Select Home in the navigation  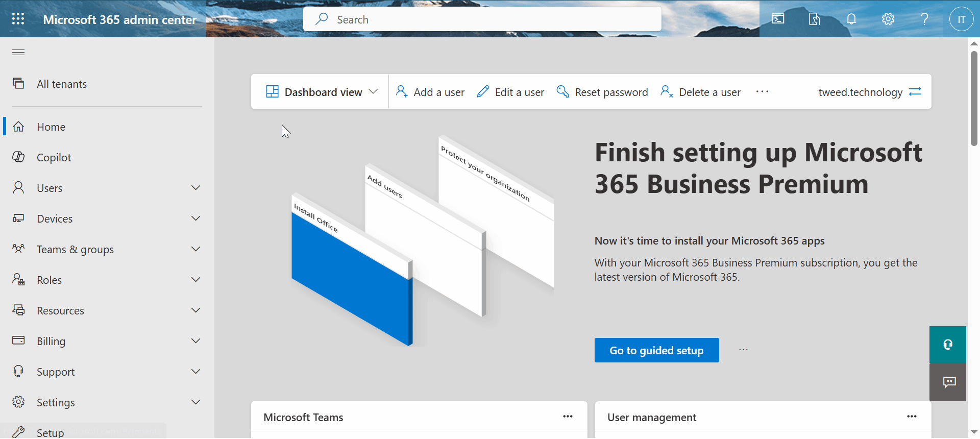pos(107,127)
